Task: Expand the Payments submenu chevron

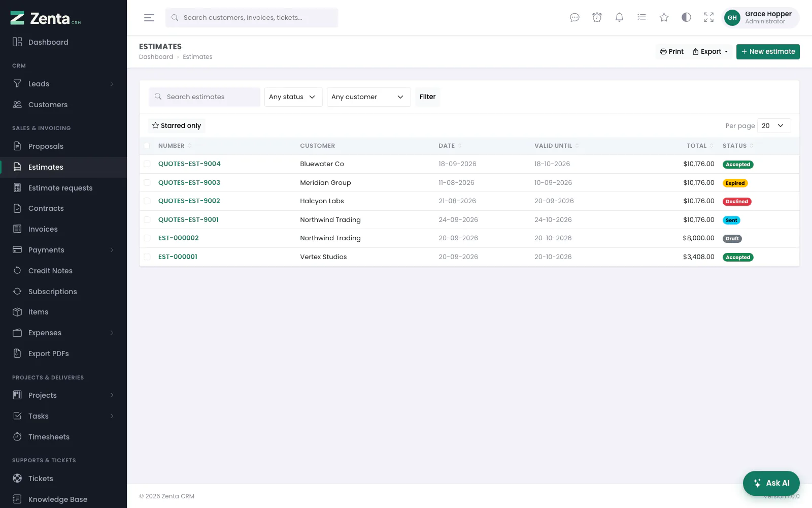Action: pyautogui.click(x=112, y=250)
